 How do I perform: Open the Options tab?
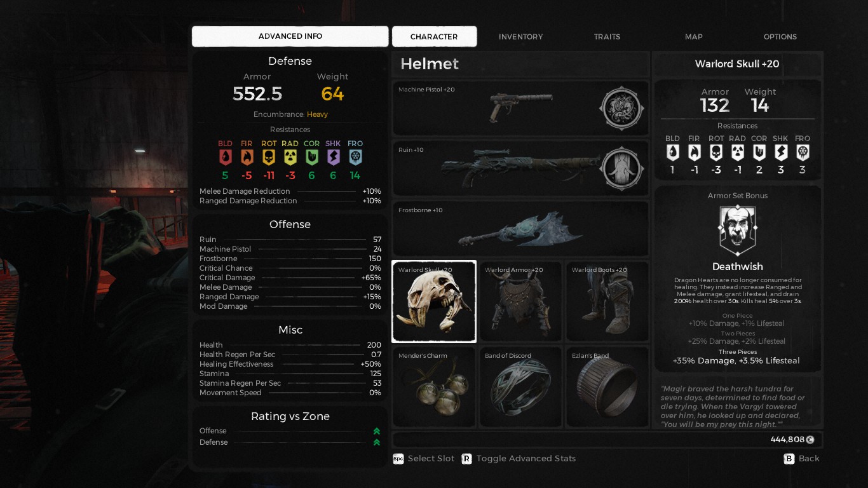click(x=780, y=37)
